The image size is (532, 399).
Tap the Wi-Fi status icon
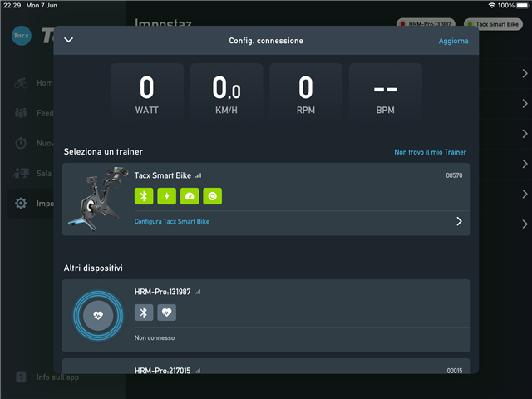[492, 6]
